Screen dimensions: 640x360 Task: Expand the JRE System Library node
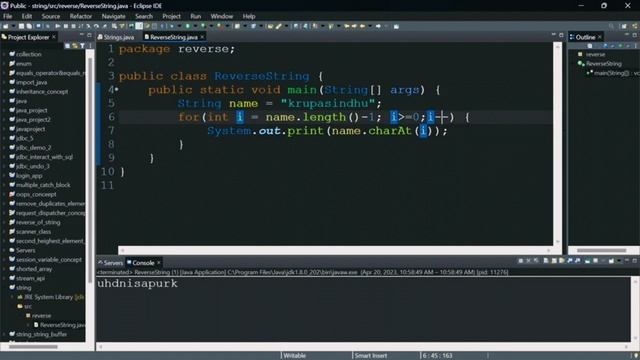tap(12, 297)
